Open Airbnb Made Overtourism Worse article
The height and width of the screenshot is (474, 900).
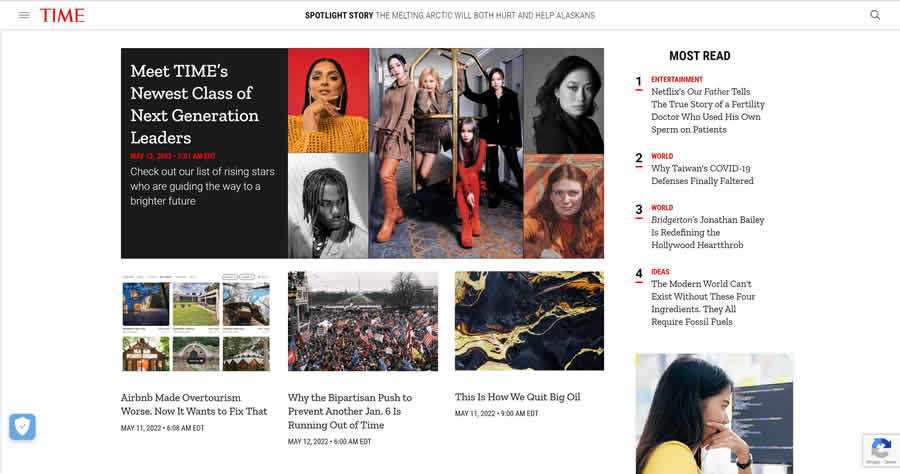point(194,404)
